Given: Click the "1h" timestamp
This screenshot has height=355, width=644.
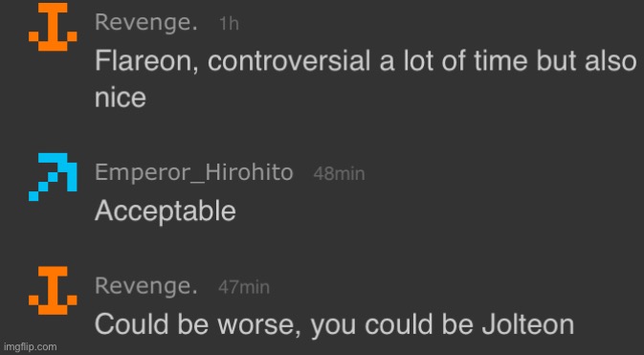Looking at the screenshot, I should (229, 24).
